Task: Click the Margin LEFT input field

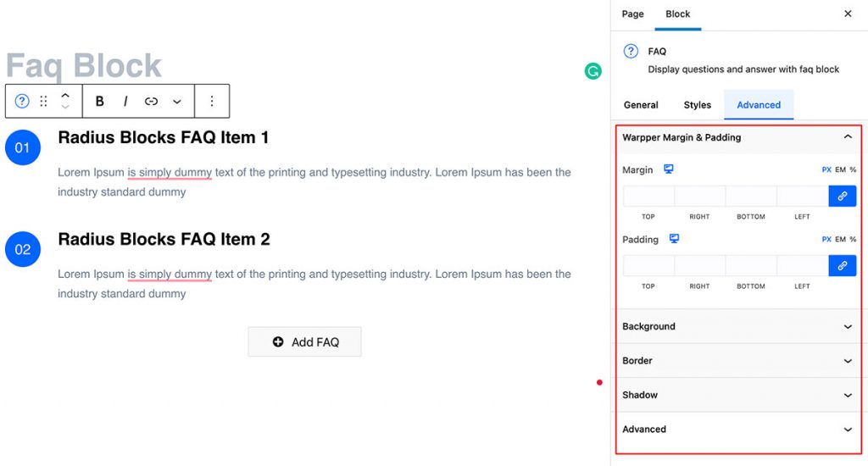Action: [803, 196]
